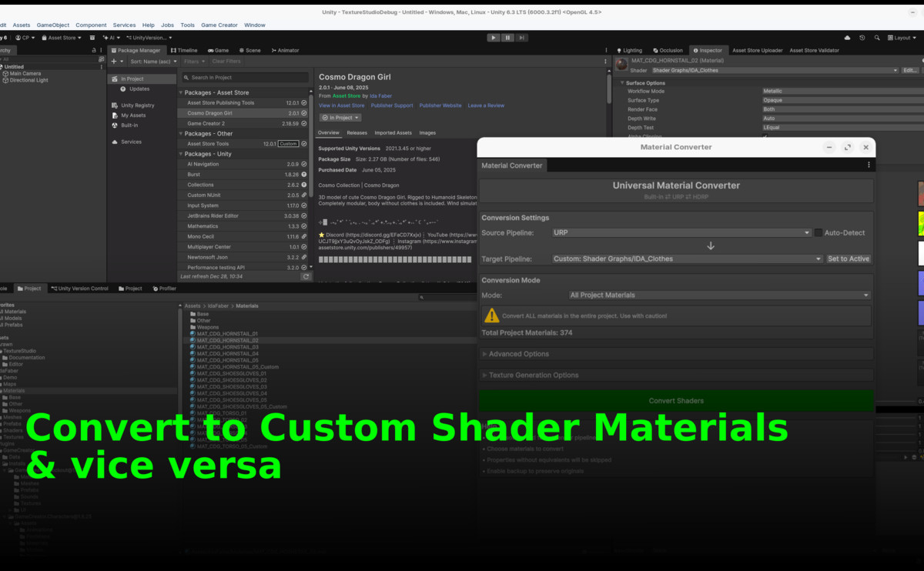Open the AI toolbar dropdown

[112, 37]
